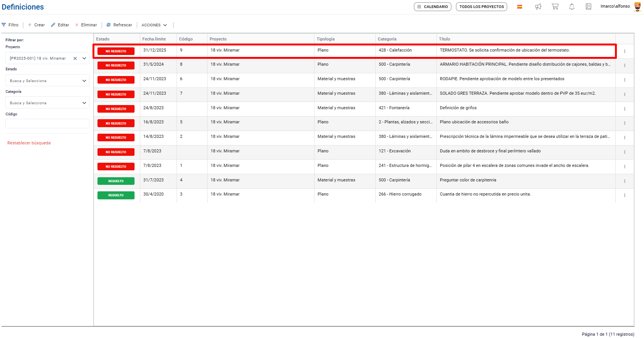Screen dimensions: 644x338
Task: Open row menu for TERMOSTATO definition
Action: tap(625, 51)
